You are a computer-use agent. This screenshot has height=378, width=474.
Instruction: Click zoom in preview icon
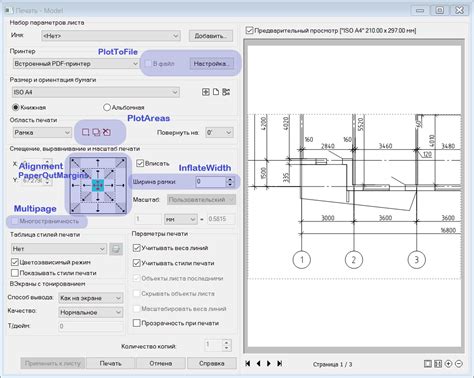point(448,364)
